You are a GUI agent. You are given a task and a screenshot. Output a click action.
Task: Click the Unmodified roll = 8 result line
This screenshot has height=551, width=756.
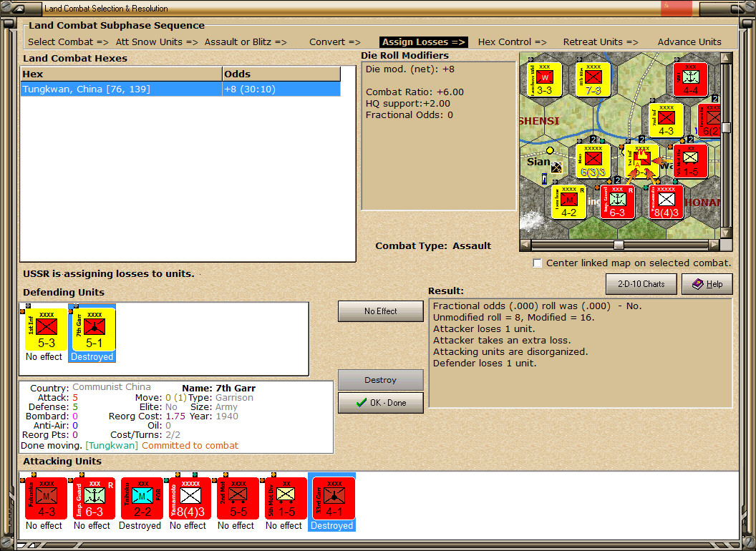[513, 317]
